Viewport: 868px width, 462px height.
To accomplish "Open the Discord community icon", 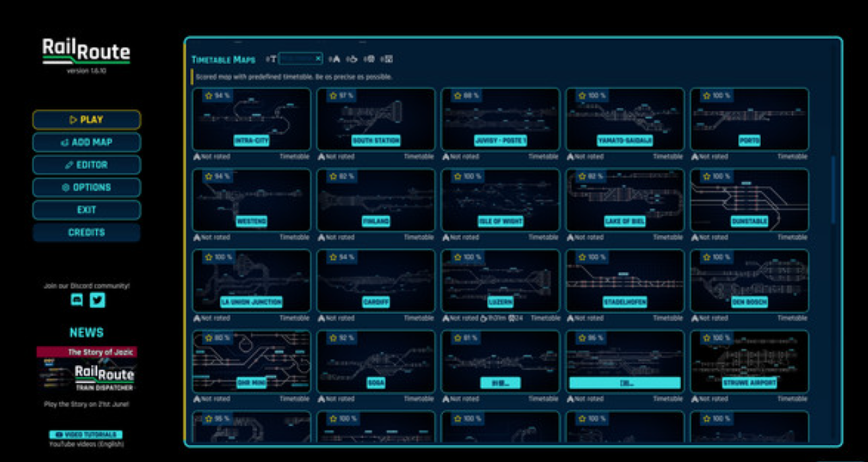I will tap(77, 300).
